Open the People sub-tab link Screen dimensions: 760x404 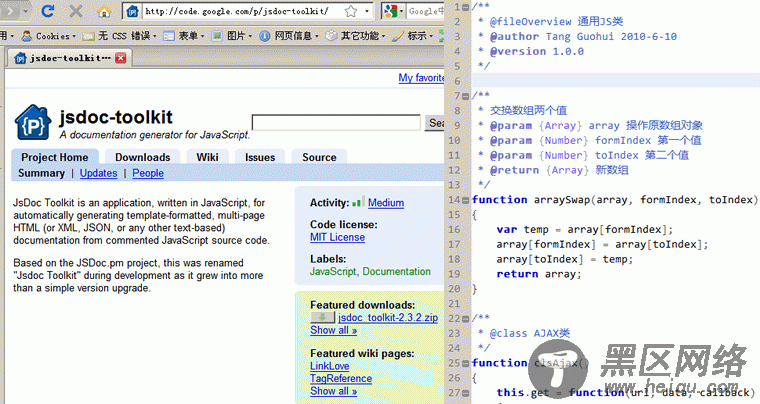(x=148, y=173)
